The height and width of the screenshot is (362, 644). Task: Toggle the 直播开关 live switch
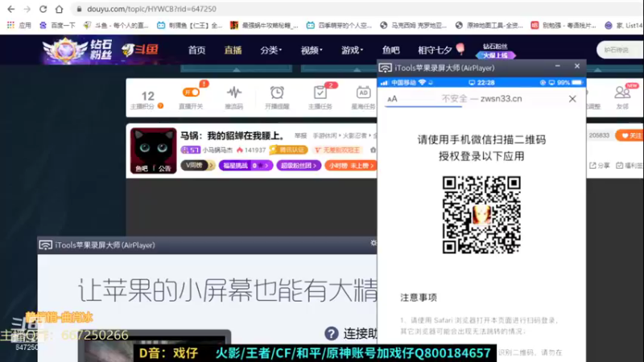tap(191, 93)
